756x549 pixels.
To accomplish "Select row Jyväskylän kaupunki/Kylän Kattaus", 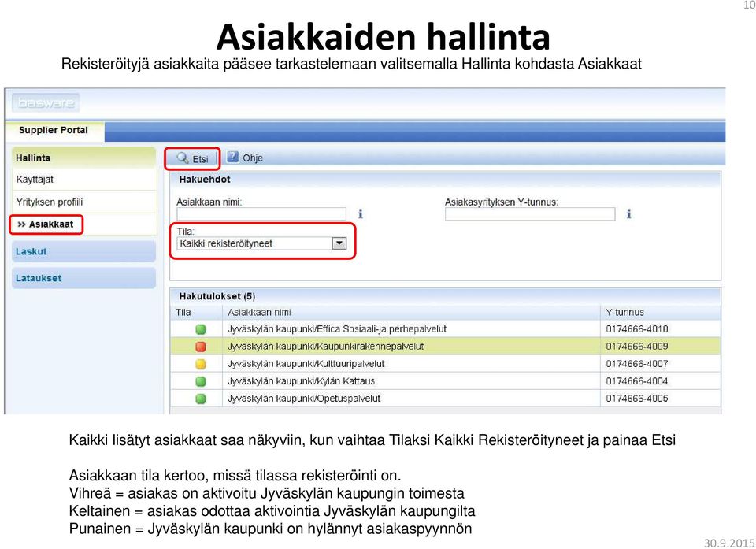I will [446, 381].
